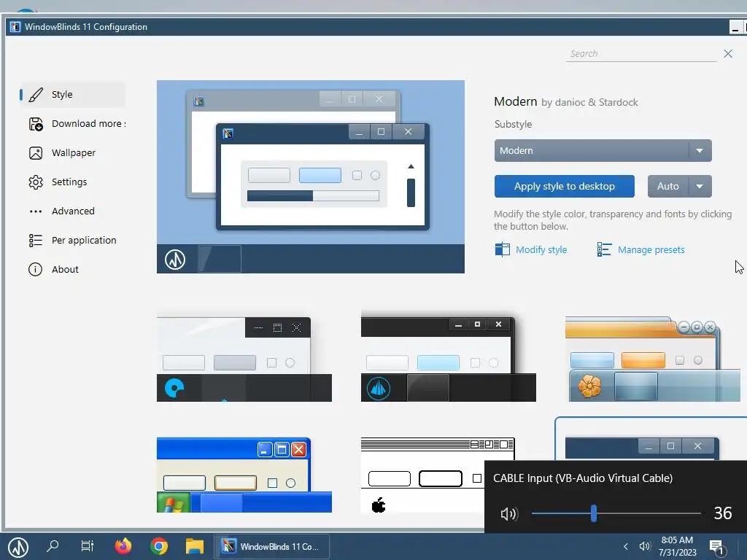Open the Modify style link
The height and width of the screenshot is (560, 747).
541,249
